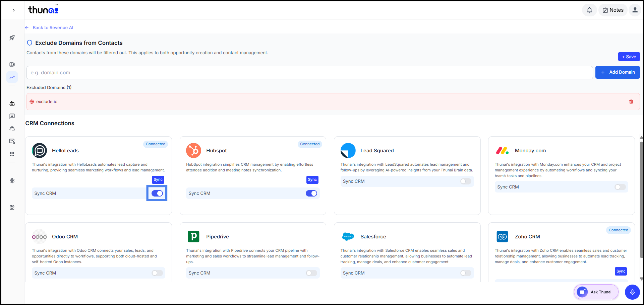
Task: Open the rocket launch icon in sidebar
Action: [12, 38]
